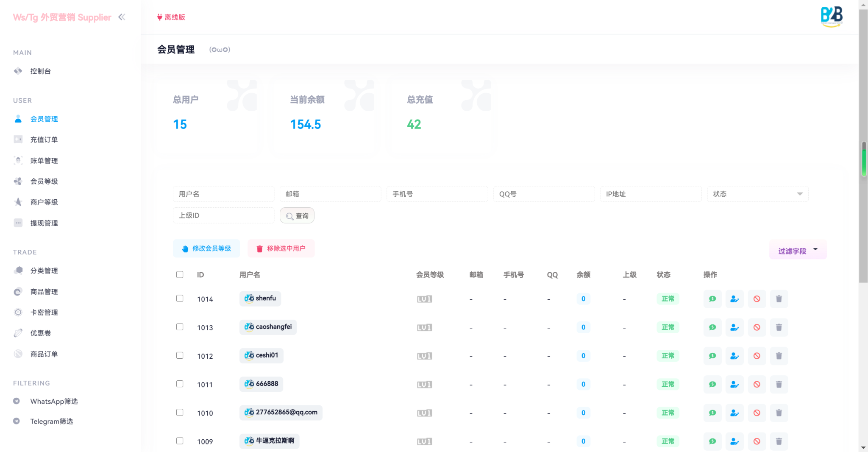Edit user caoshangfei via person icon
Viewport: 868px width, 452px height.
[734, 327]
